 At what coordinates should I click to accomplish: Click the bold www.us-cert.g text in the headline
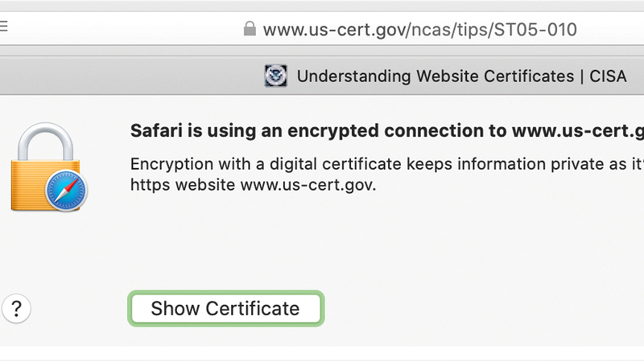tap(578, 130)
